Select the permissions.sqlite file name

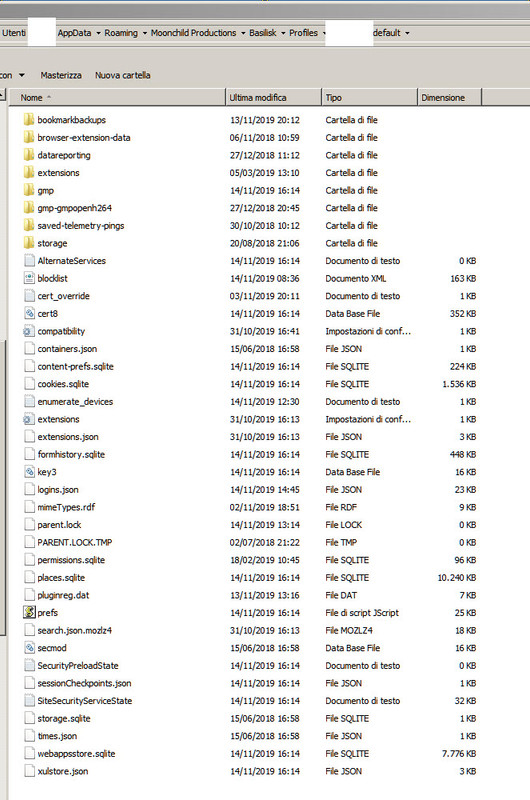click(71, 560)
